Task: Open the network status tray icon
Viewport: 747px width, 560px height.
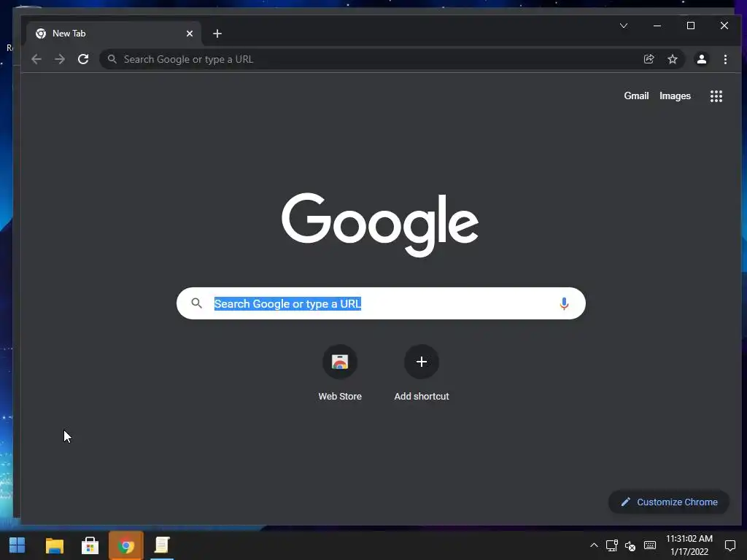Action: click(612, 545)
